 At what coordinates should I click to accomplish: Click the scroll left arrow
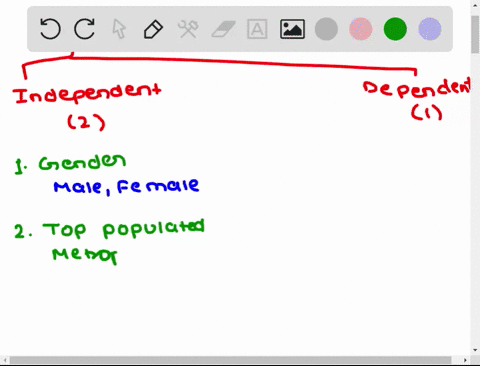(x=5, y=360)
